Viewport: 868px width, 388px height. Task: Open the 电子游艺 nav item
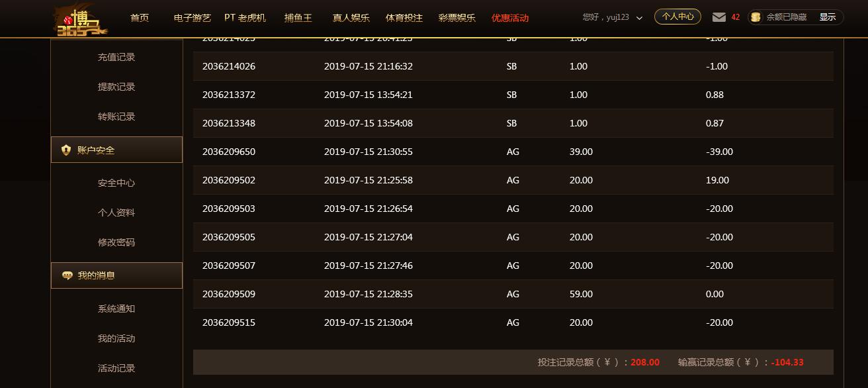tap(193, 18)
